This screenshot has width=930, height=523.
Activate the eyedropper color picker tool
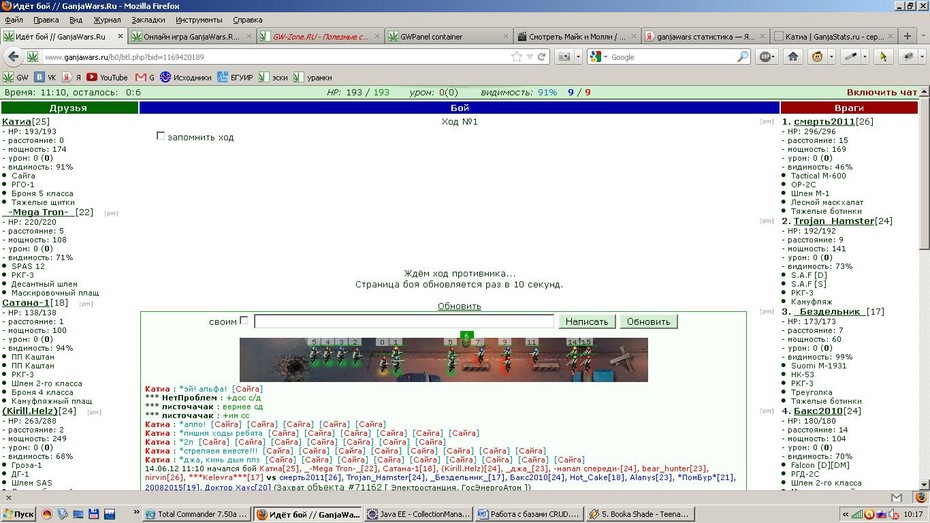point(851,57)
